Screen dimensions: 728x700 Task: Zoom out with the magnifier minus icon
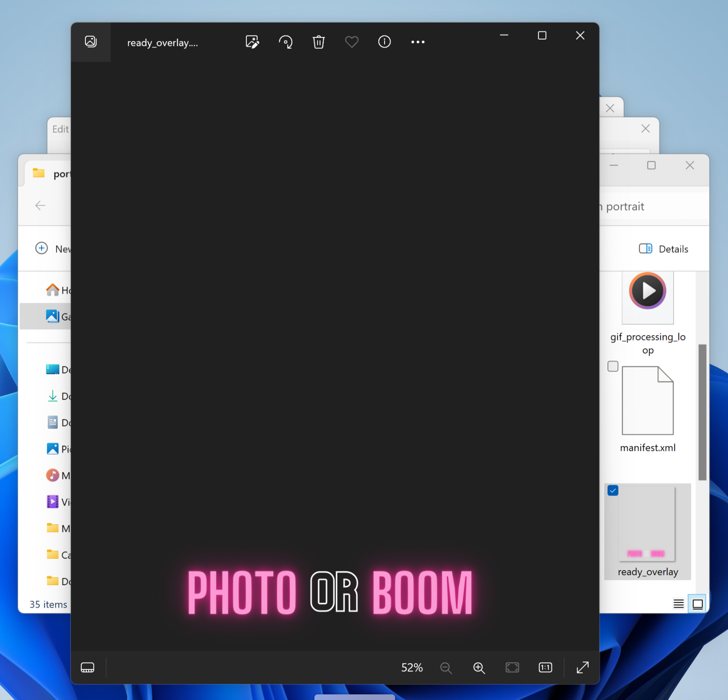coord(446,668)
